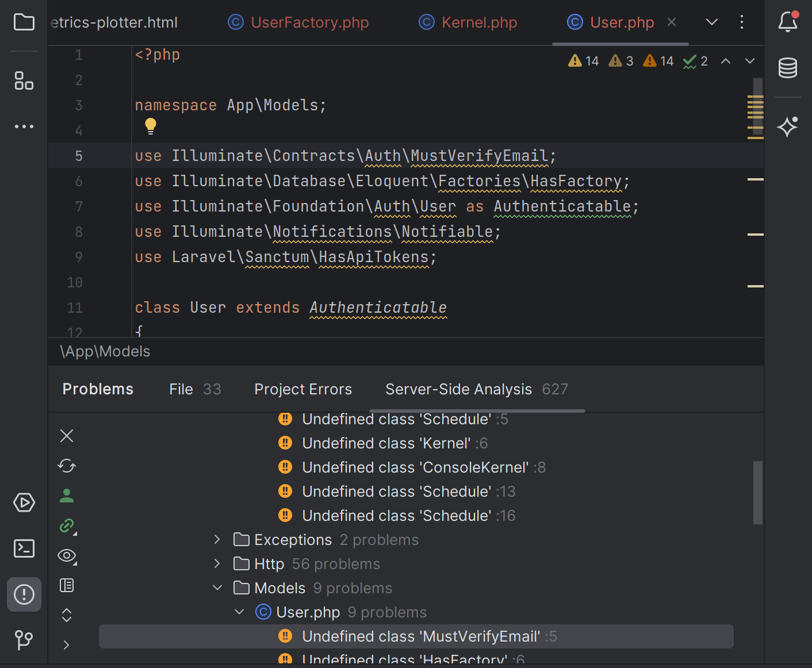This screenshot has height=668, width=812.
Task: Expand the Http folder showing 56 problems
Action: [x=217, y=564]
